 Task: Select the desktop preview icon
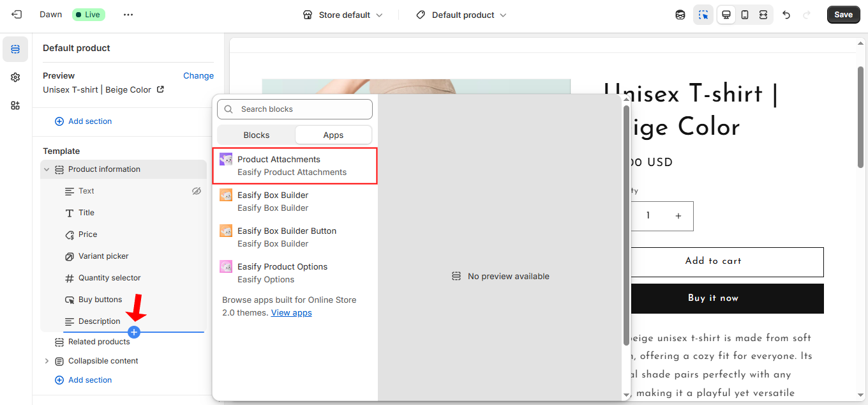pyautogui.click(x=726, y=14)
